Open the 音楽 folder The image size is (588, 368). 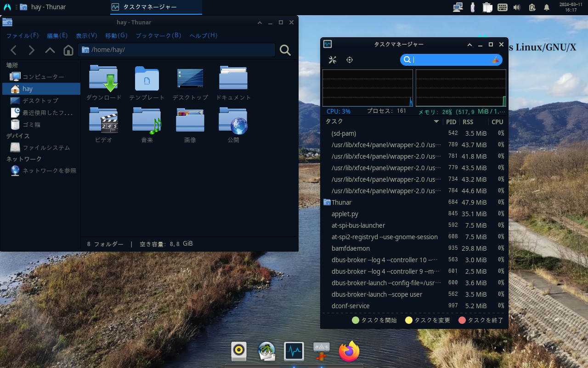click(147, 125)
